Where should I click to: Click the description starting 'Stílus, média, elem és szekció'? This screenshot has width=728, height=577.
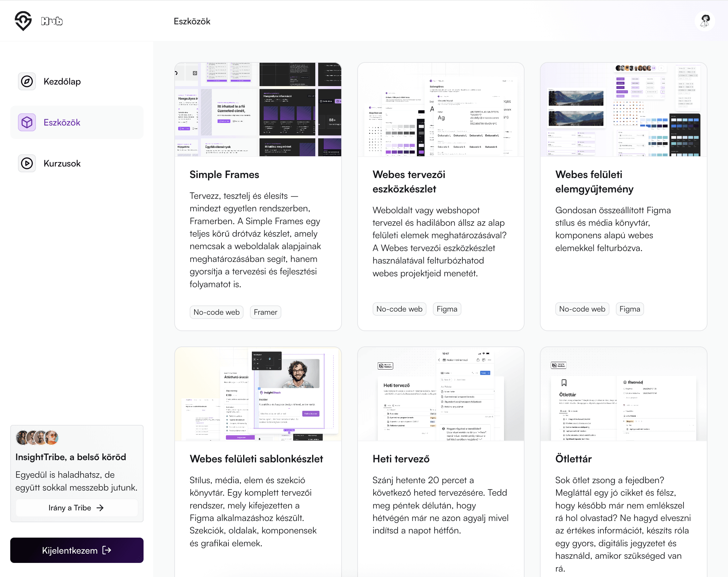click(253, 512)
